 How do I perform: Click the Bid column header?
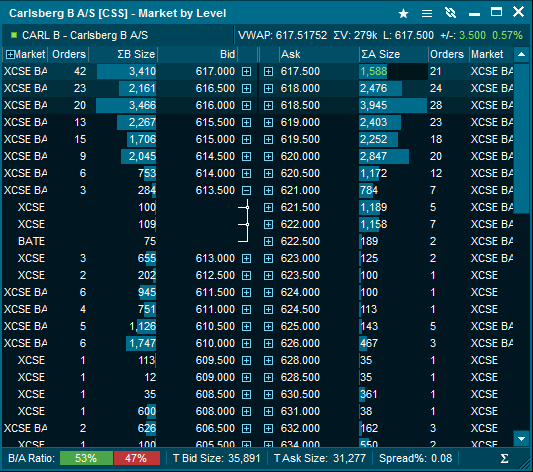(x=197, y=54)
